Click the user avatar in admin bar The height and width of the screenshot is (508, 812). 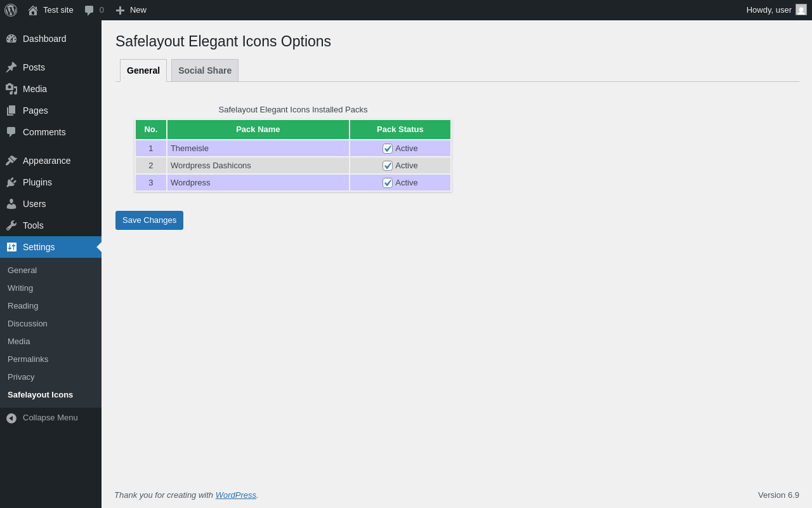801,10
